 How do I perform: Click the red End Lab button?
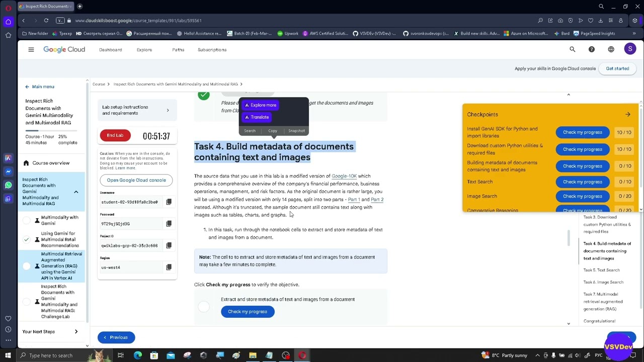[115, 135]
